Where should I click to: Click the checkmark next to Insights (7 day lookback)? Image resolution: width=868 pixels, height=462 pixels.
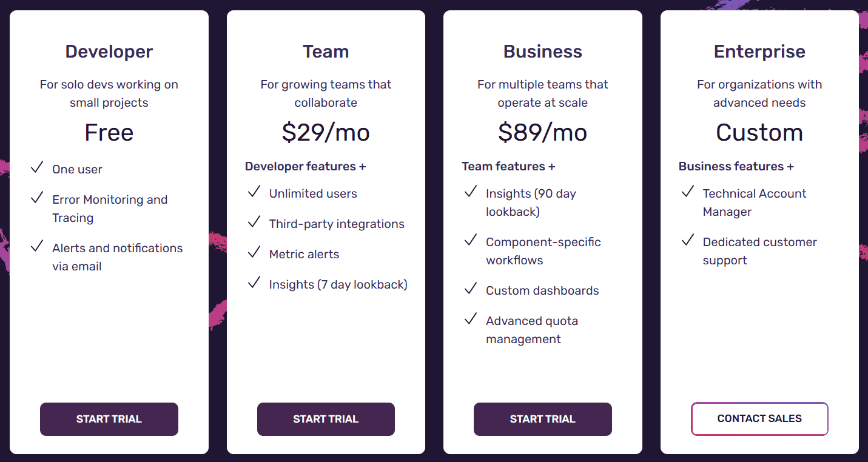click(x=254, y=283)
